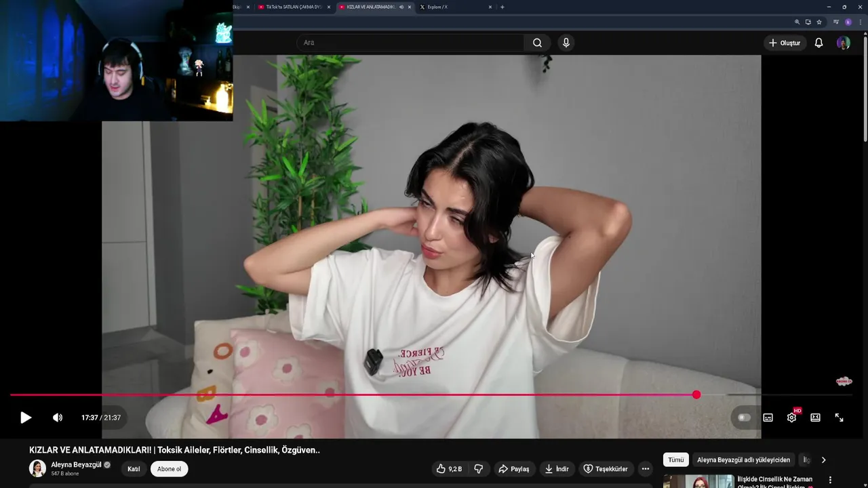Open the Oluştur create menu
This screenshot has width=868, height=488.
point(785,43)
